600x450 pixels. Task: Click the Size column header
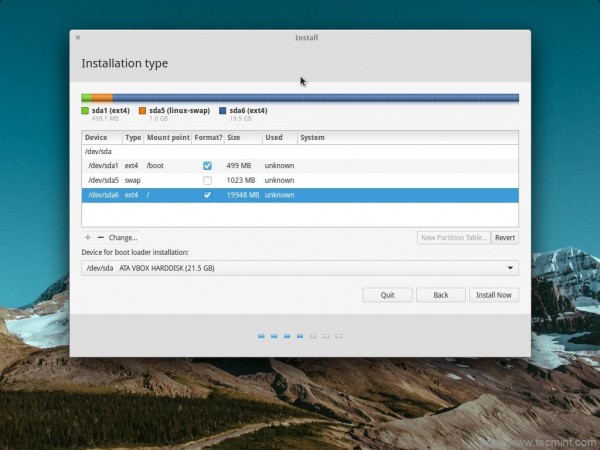[243, 137]
